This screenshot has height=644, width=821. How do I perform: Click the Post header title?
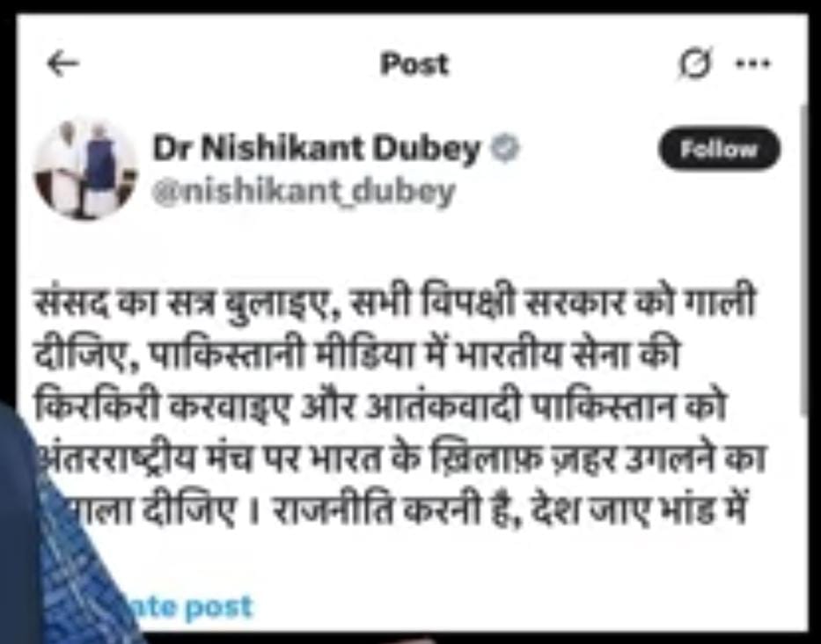point(414,64)
